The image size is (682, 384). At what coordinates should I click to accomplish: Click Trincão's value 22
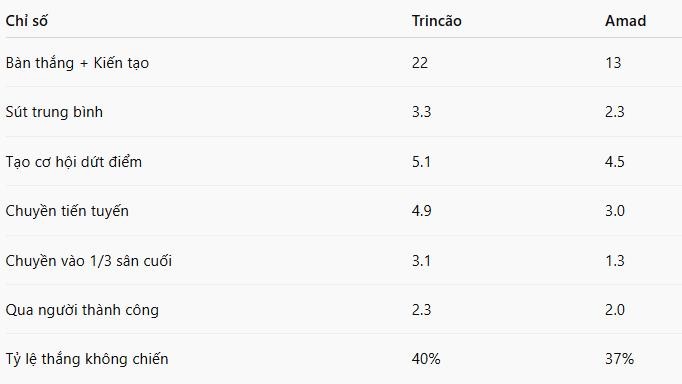(x=420, y=63)
